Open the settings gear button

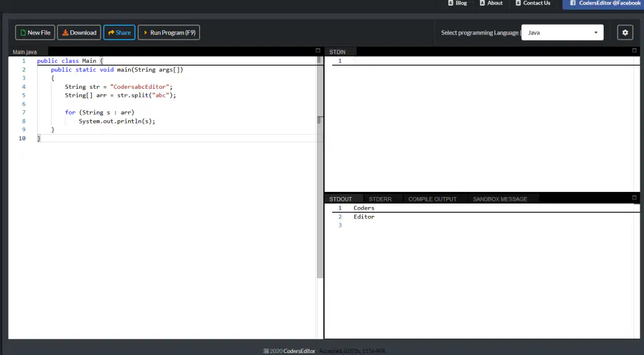click(x=625, y=33)
